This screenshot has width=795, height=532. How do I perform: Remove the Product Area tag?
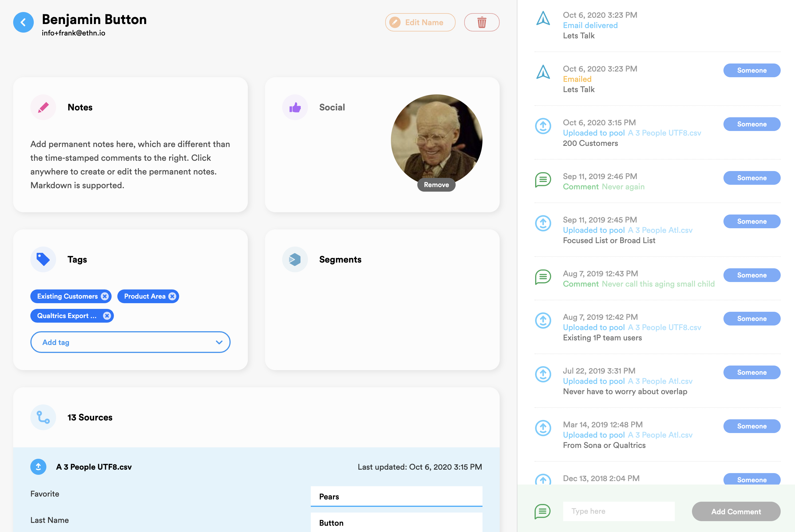coord(173,296)
